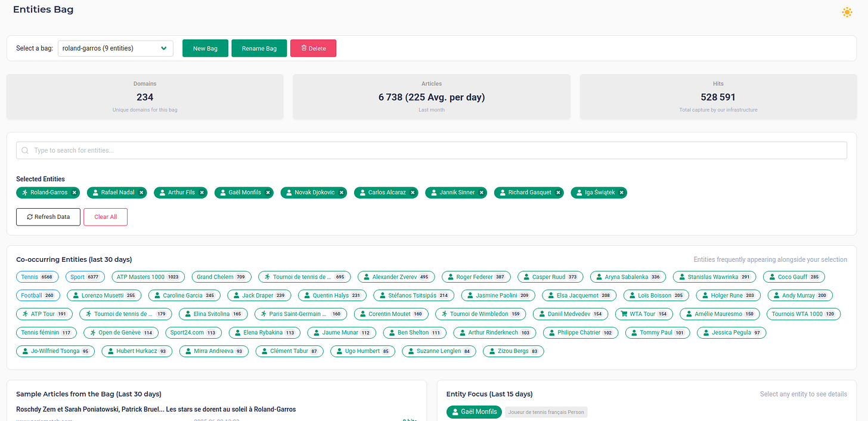Add Elina Svitolina co-occurring entity
Screen dimensions: 868x421
213,314
